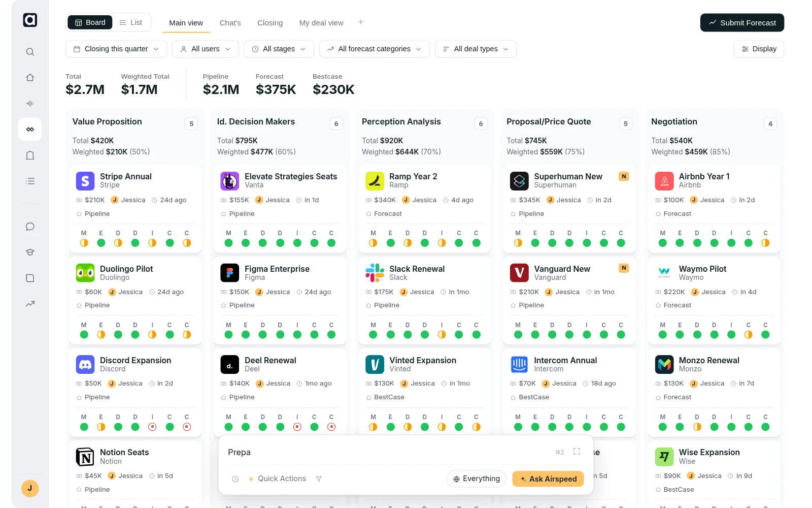Viewport: 812px width, 508px height.
Task: Click the last C status dot on Airbnb Year 1
Action: click(x=765, y=243)
